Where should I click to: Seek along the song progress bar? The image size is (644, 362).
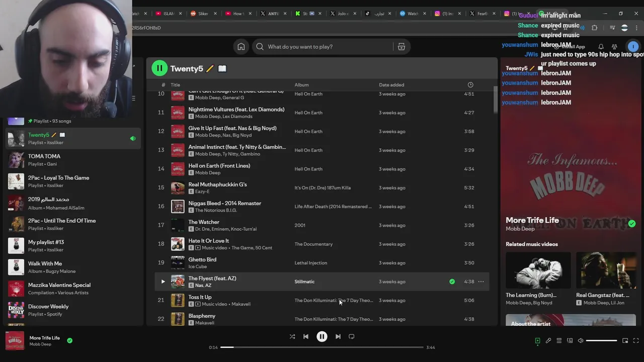click(x=322, y=347)
